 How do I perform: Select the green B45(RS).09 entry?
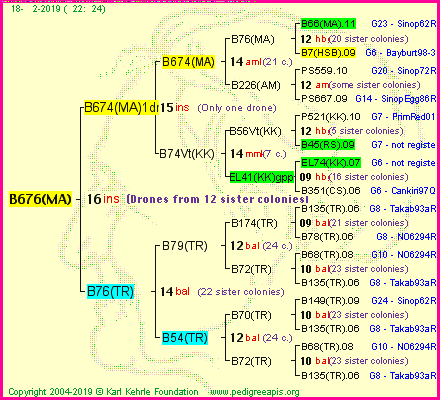pos(328,145)
